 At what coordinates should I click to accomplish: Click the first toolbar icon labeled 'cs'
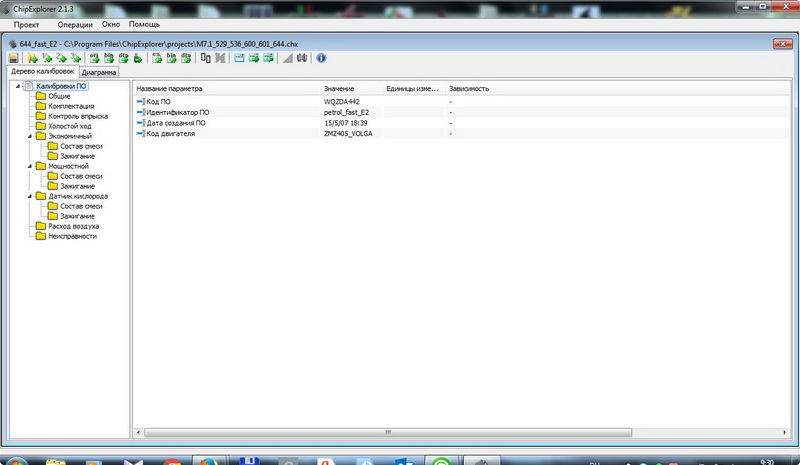[x=157, y=58]
